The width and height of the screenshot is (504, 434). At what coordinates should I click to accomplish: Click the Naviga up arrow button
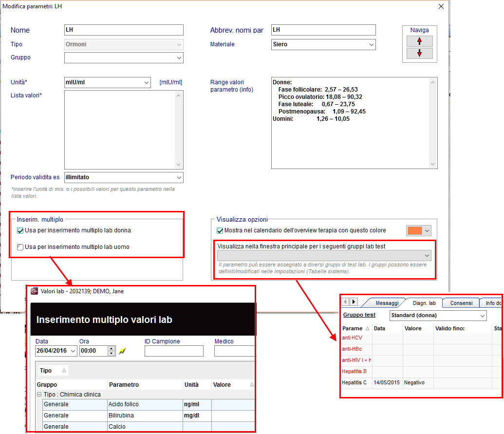419,41
